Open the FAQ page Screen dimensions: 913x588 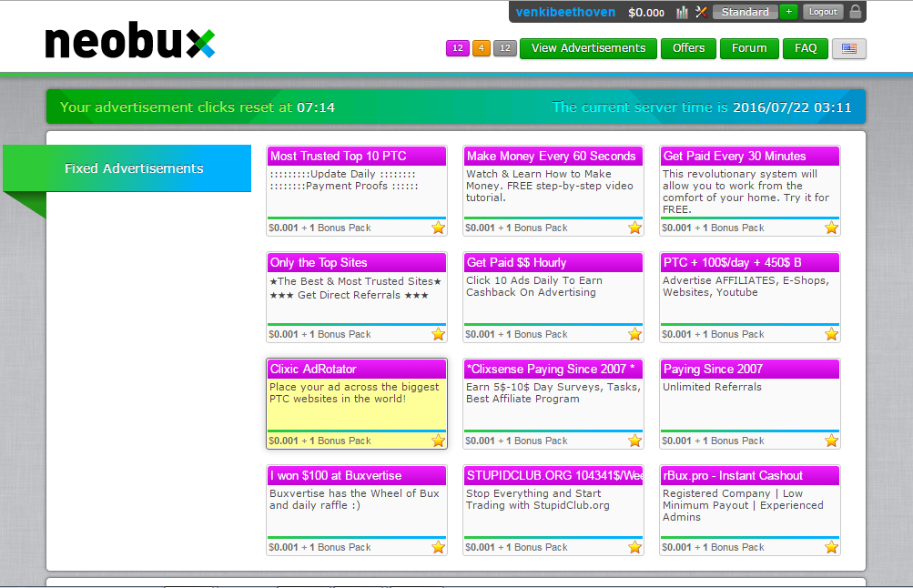(x=806, y=48)
